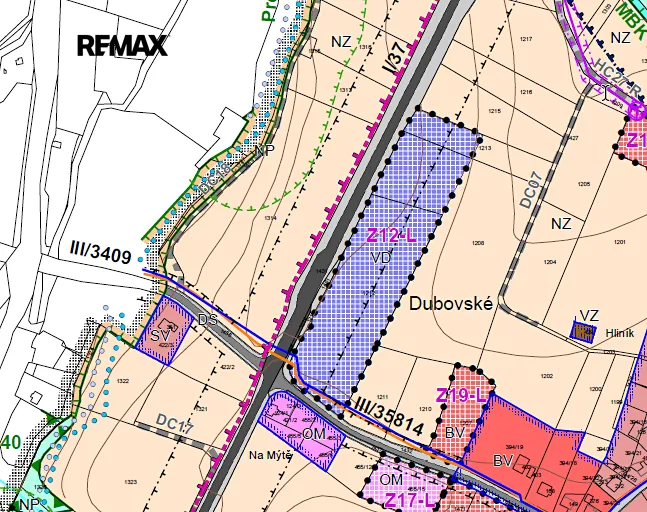This screenshot has width=647, height=512.
Task: Click the brown VZ parcel beside Hliník
Action: (583, 331)
